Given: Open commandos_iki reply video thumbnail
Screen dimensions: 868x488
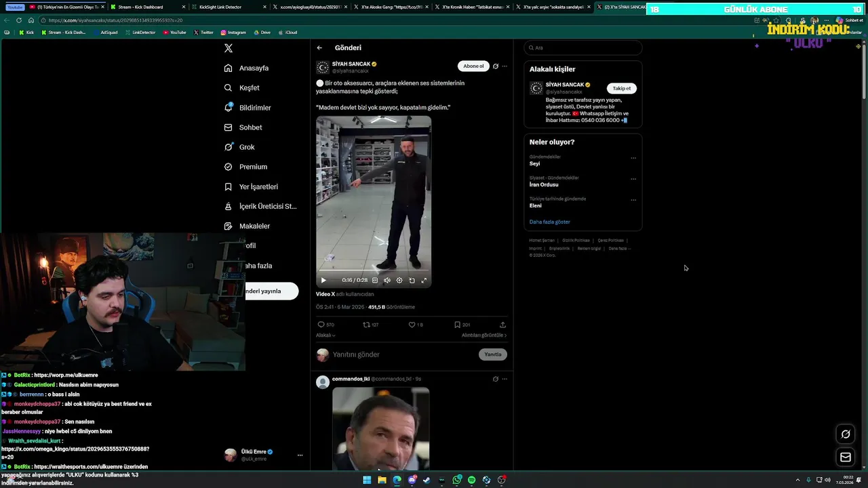Looking at the screenshot, I should (x=380, y=428).
